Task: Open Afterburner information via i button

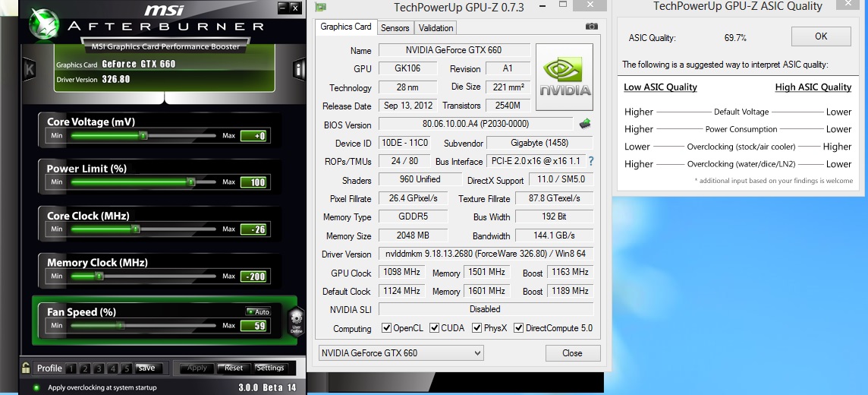Action: (299, 69)
